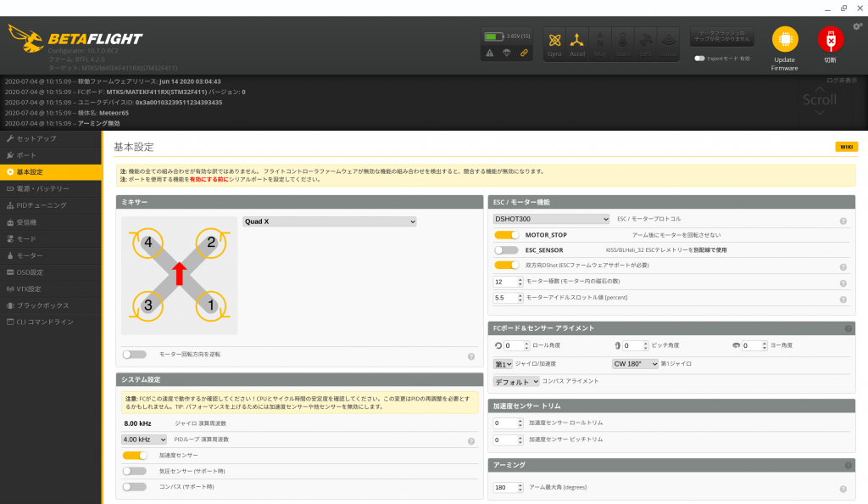The width and height of the screenshot is (868, 504).
Task: Open the compass alignment デフォルト dropdown
Action: (516, 382)
